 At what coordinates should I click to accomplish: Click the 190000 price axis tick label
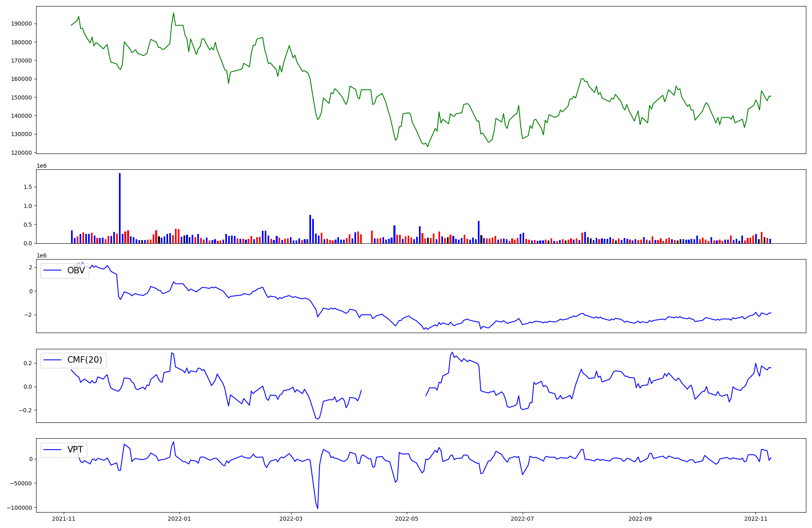22,24
